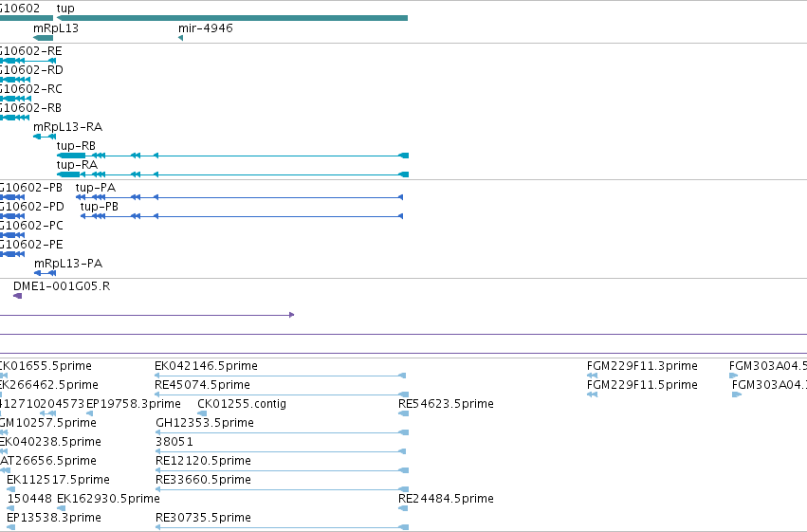Image resolution: width=807 pixels, height=532 pixels.
Task: Click the 150448 feature label
Action: click(x=29, y=499)
